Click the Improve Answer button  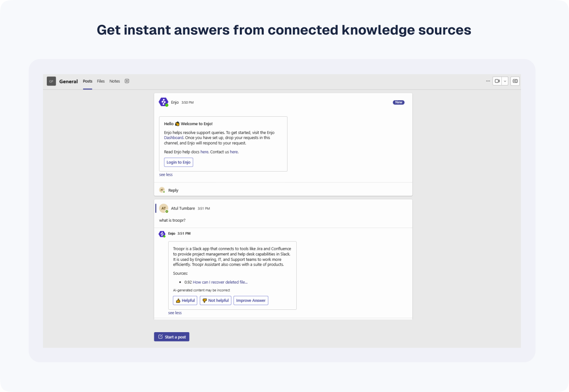251,301
